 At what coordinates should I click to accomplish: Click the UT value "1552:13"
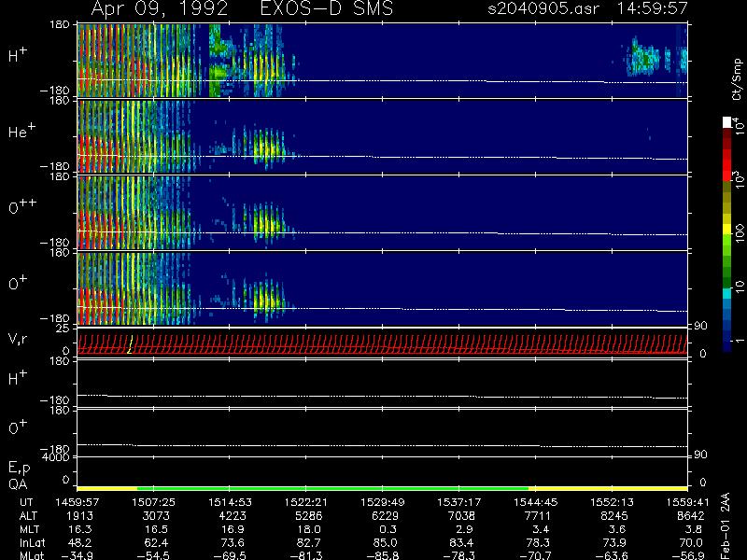pos(612,502)
